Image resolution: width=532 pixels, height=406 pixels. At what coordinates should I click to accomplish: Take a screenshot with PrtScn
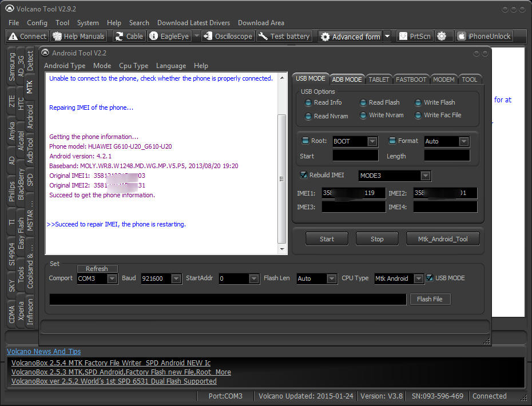pos(415,36)
